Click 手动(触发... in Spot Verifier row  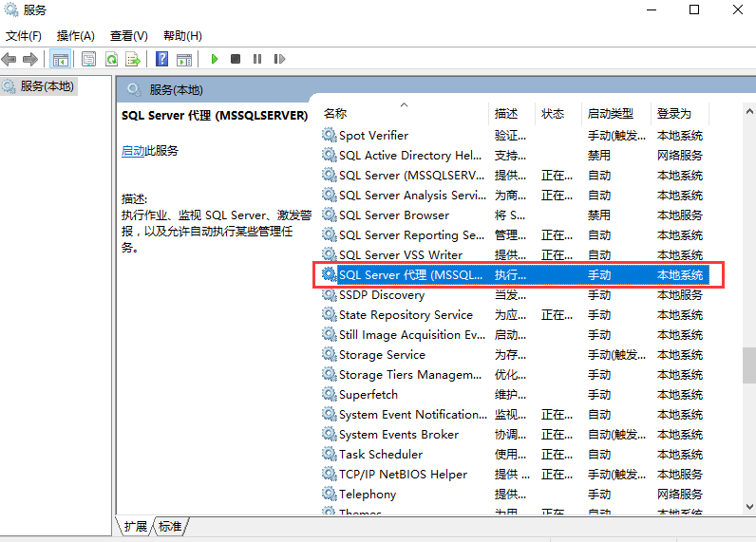616,136
